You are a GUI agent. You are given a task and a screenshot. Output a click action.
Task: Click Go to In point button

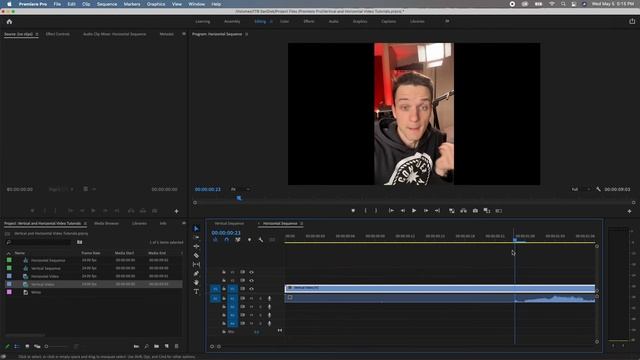tap(391, 211)
